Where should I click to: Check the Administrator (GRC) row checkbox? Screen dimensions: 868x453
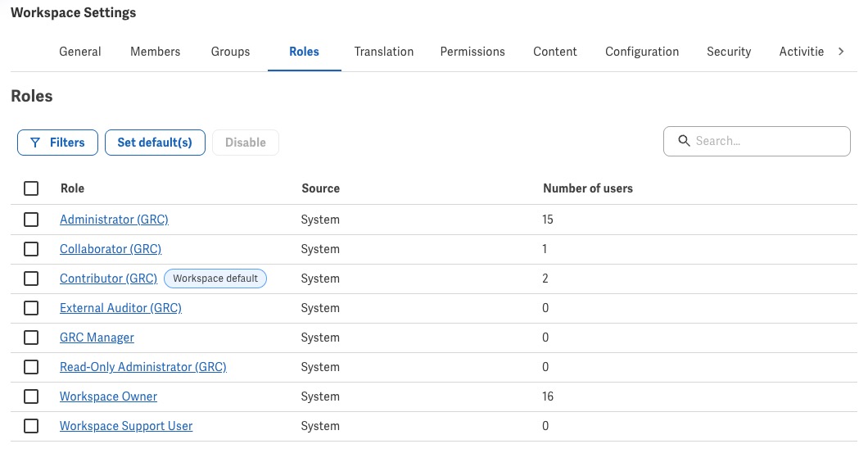coord(31,220)
